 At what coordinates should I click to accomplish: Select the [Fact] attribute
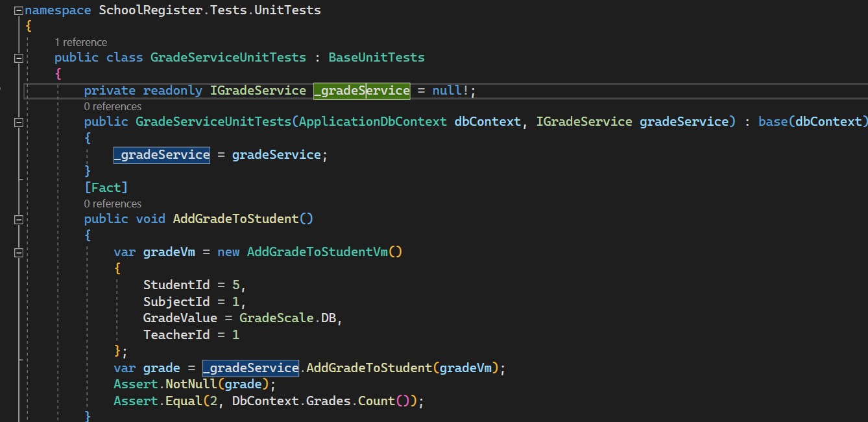click(106, 187)
